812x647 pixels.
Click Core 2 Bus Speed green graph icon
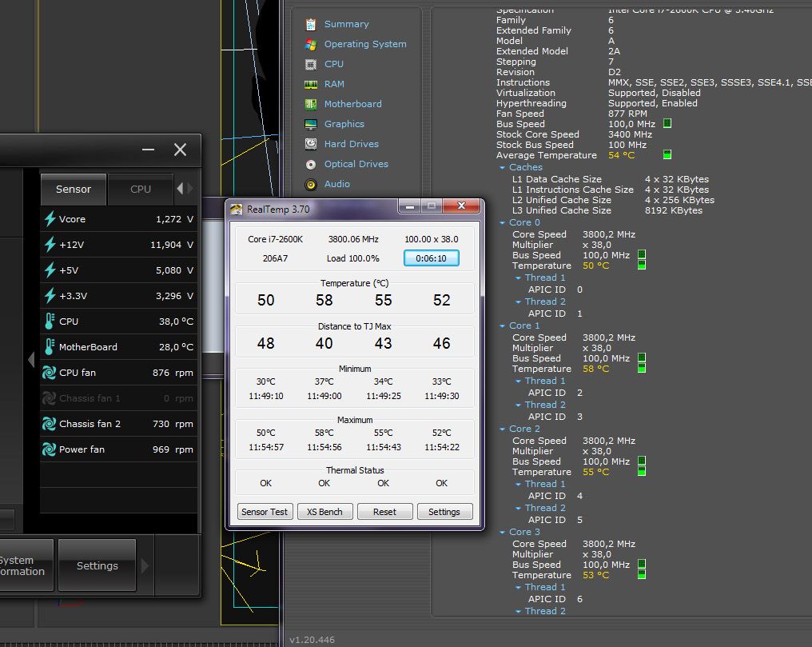tap(642, 461)
